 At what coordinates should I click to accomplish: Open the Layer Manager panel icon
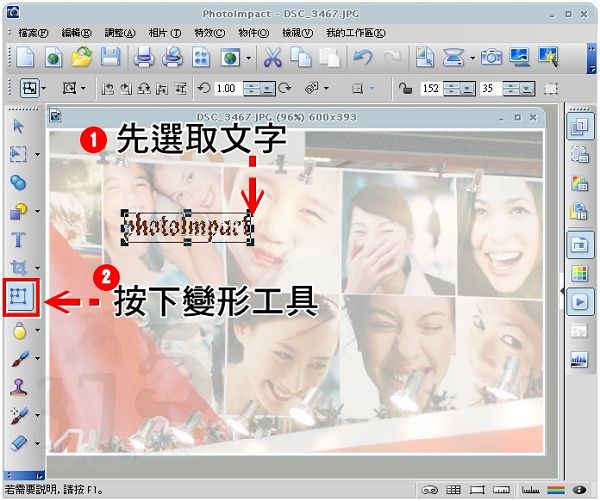coord(579,126)
